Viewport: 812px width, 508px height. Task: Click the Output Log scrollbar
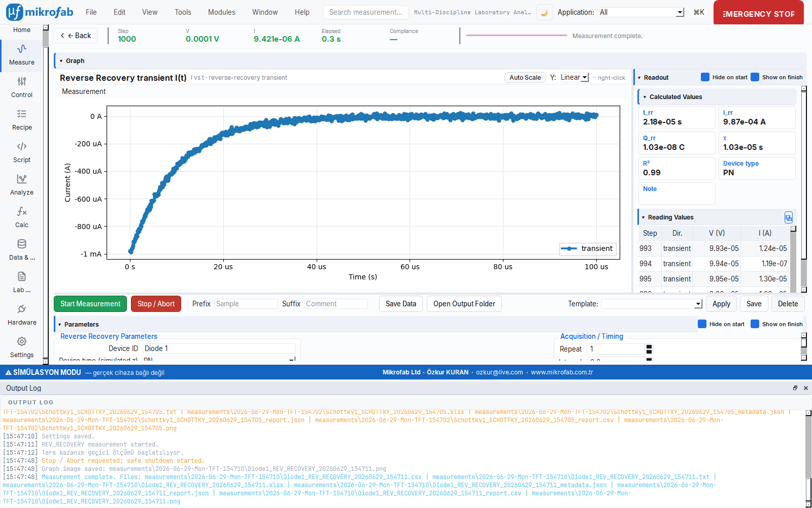click(x=808, y=458)
